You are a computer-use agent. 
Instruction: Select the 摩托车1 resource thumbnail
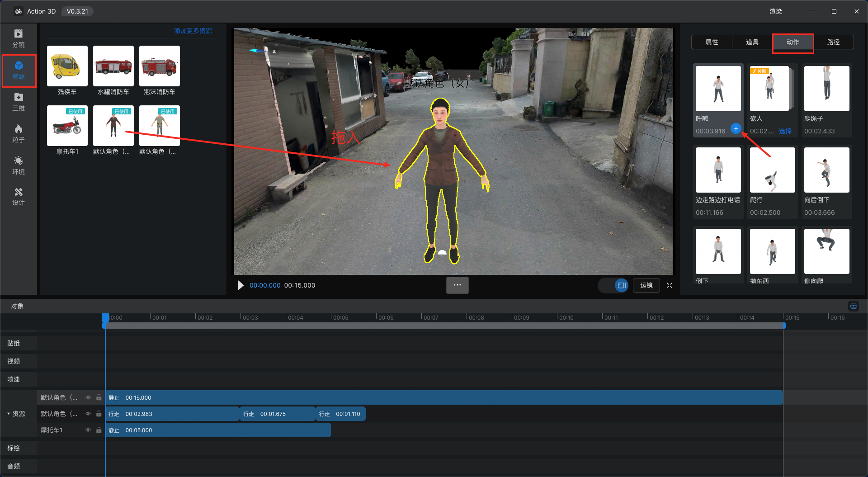pos(67,126)
